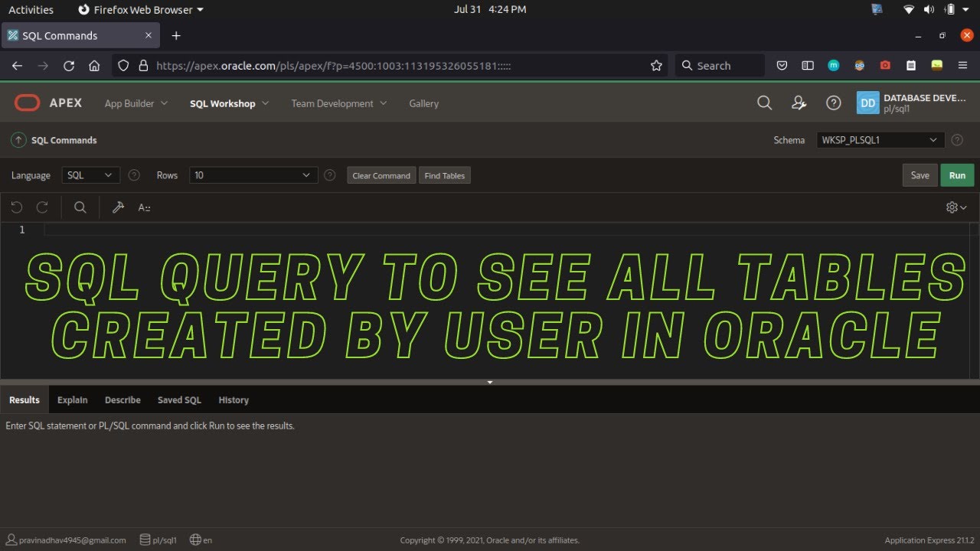Open the Firefox hamburger menu

point(962,66)
